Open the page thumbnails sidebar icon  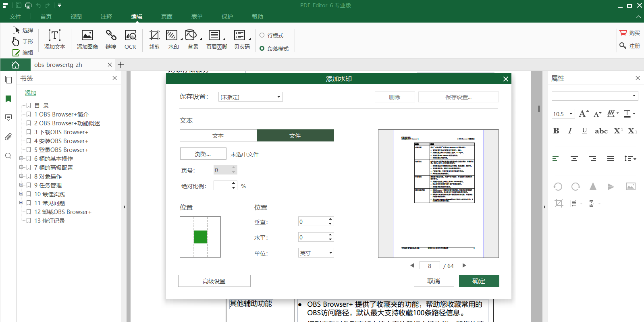point(8,79)
